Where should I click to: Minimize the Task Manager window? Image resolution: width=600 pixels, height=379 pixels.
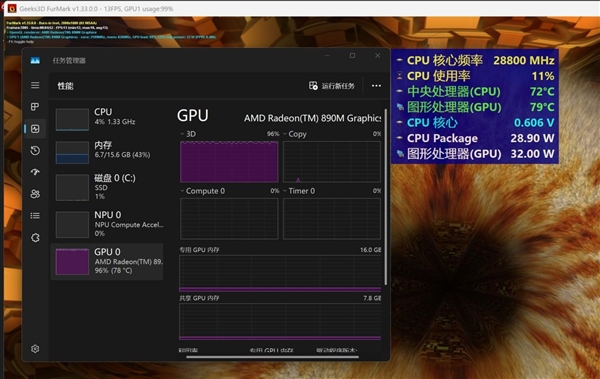(327, 56)
